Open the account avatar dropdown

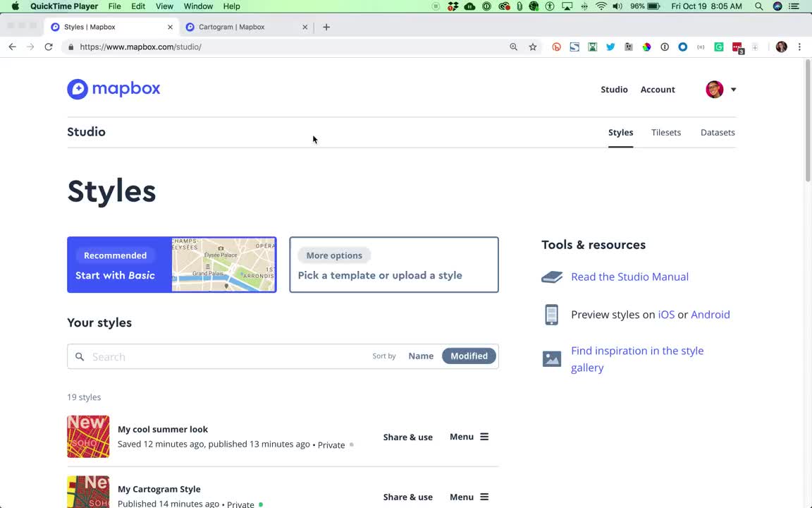click(x=721, y=90)
